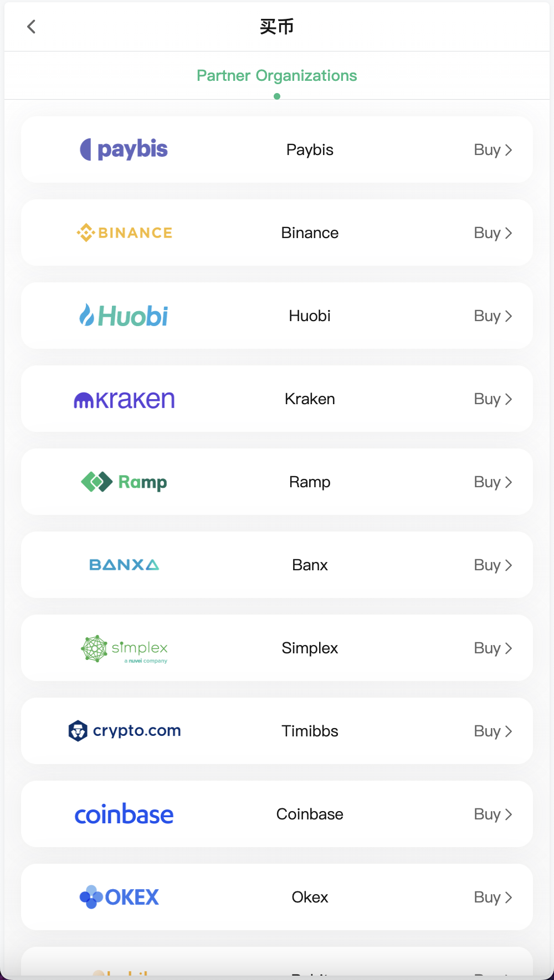Click the back arrow at top left
Image resolution: width=554 pixels, height=980 pixels.
(32, 26)
